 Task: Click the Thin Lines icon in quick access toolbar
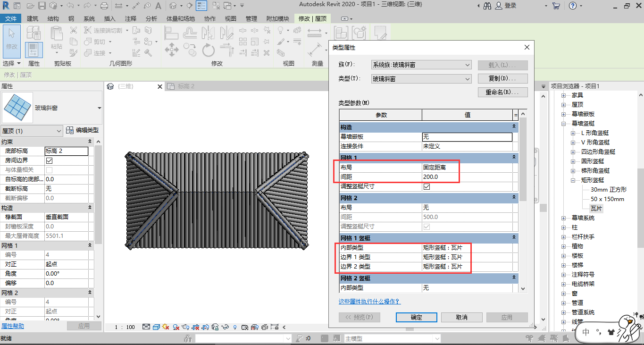click(201, 6)
